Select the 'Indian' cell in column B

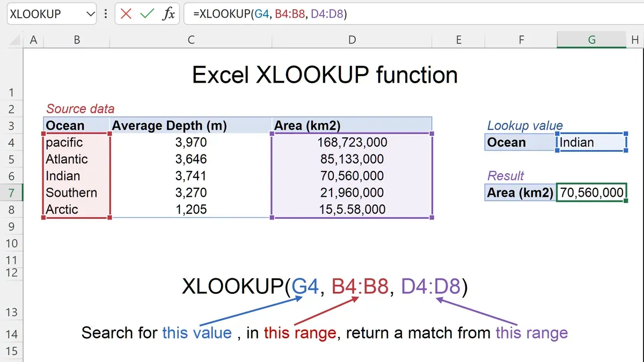[77, 176]
